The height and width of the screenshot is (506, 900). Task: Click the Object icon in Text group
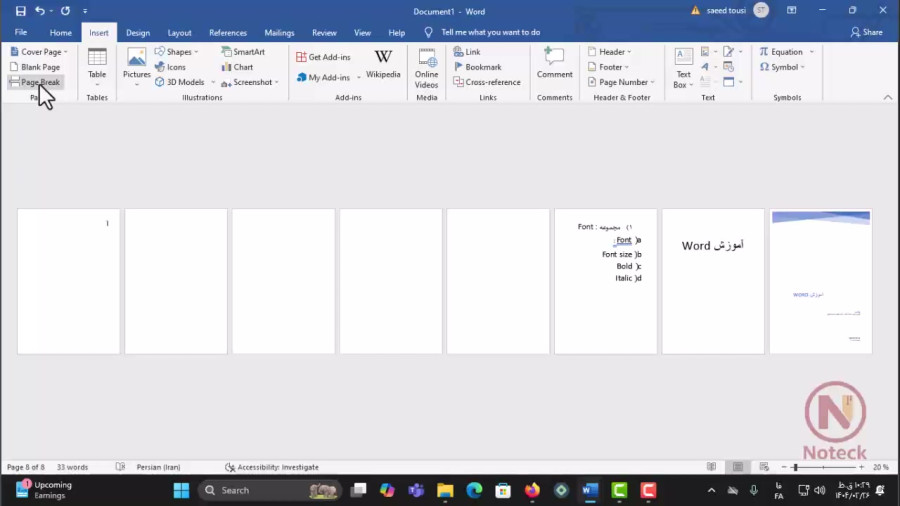coord(729,81)
